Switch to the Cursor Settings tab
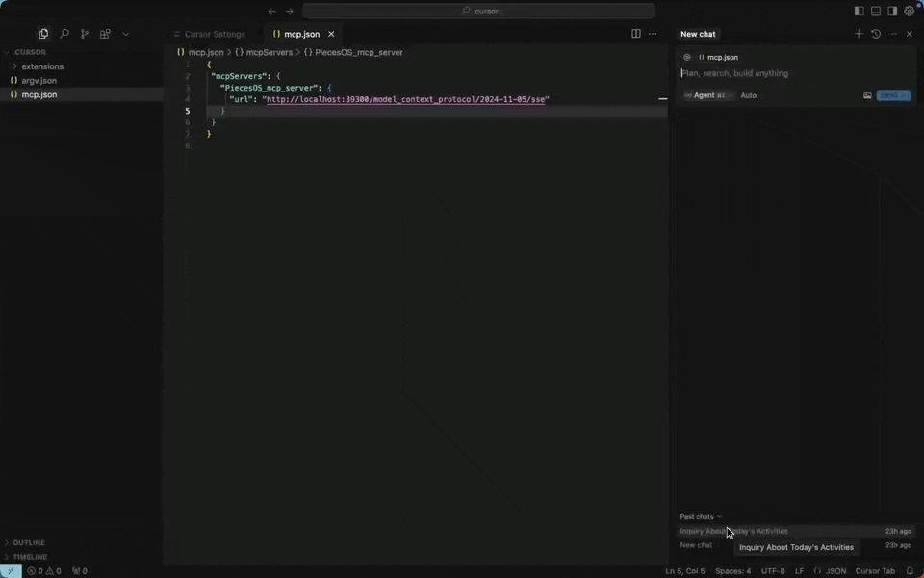924x578 pixels. [x=209, y=35]
